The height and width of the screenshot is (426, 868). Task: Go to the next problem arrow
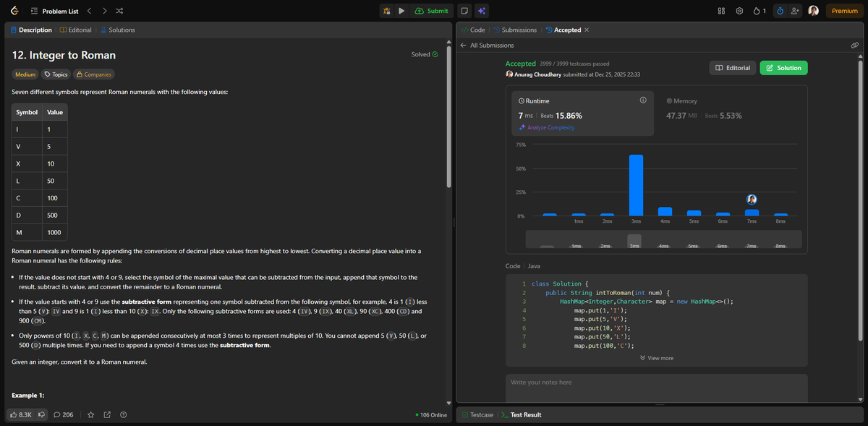(x=104, y=11)
